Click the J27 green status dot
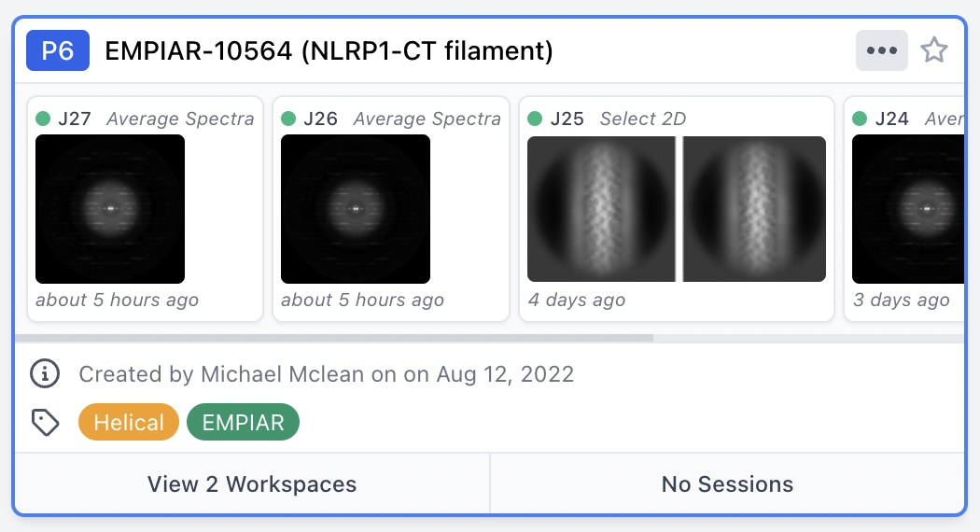This screenshot has width=980, height=532. click(43, 119)
